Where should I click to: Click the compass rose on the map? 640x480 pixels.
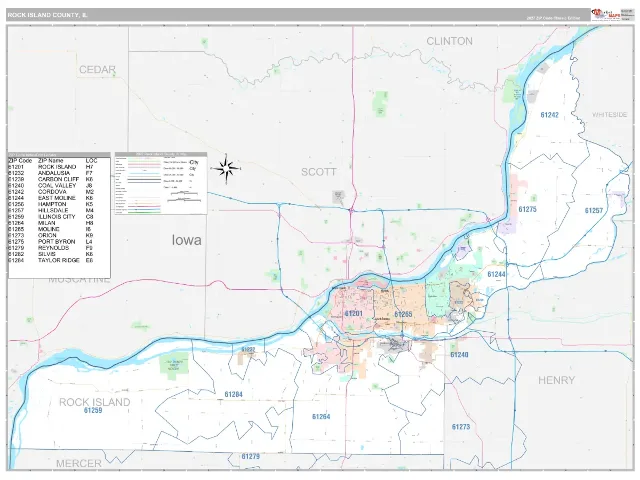pos(226,168)
